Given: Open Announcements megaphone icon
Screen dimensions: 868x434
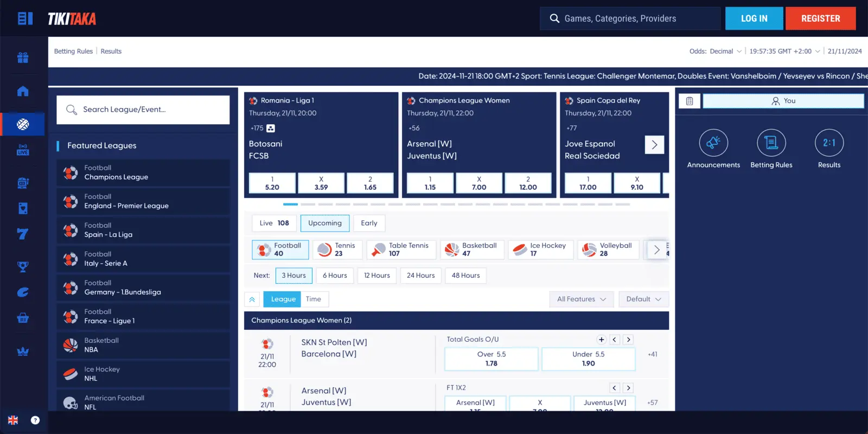Looking at the screenshot, I should coord(713,143).
